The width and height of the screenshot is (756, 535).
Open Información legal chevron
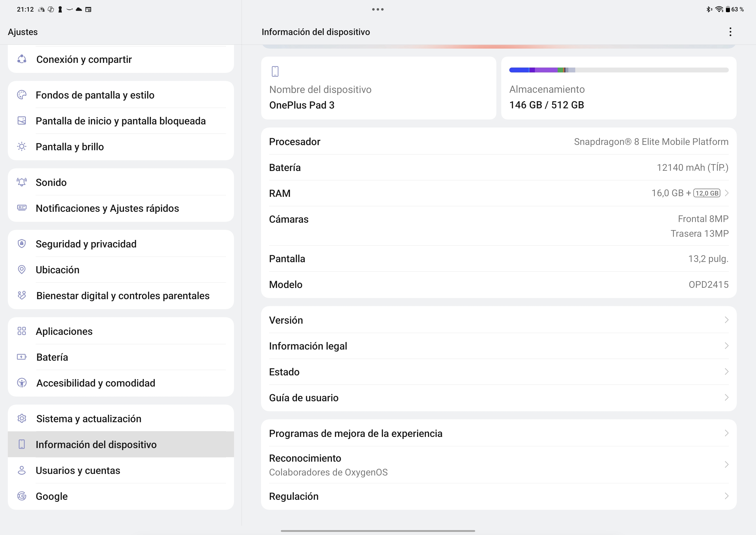pyautogui.click(x=726, y=346)
